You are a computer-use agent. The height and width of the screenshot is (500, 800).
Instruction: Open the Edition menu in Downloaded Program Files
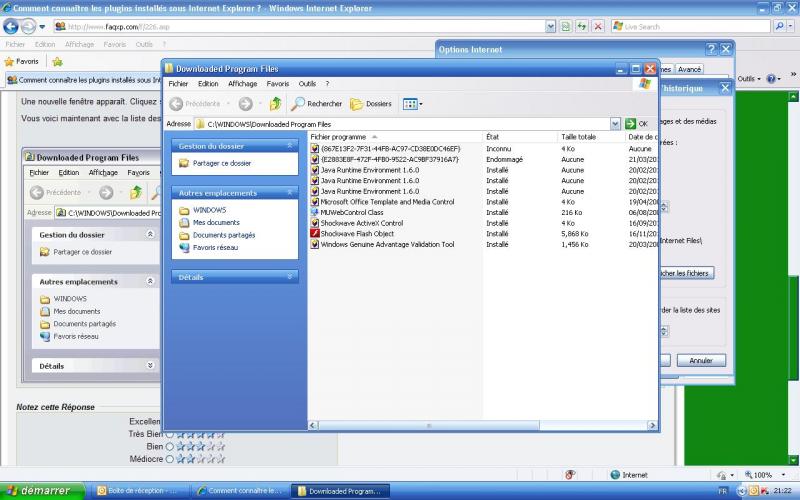tap(208, 84)
